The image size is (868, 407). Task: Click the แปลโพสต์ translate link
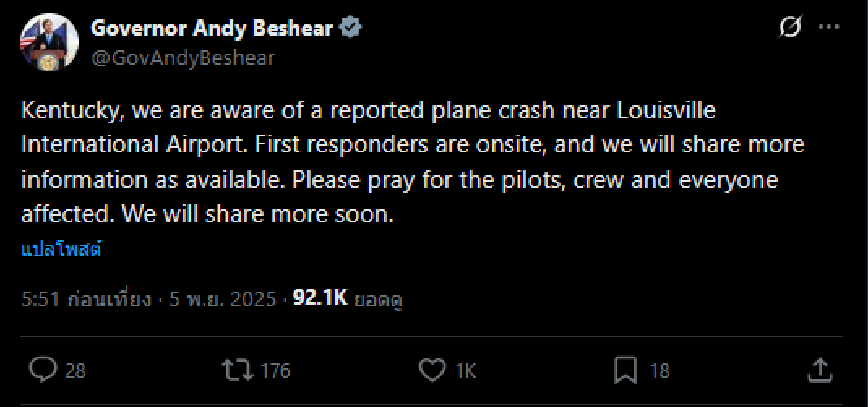[x=62, y=249]
